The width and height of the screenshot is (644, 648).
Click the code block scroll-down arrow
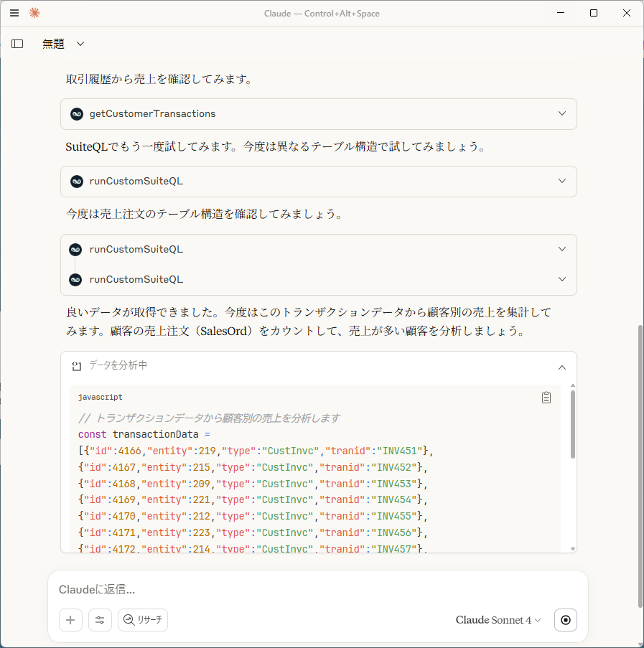tap(573, 549)
